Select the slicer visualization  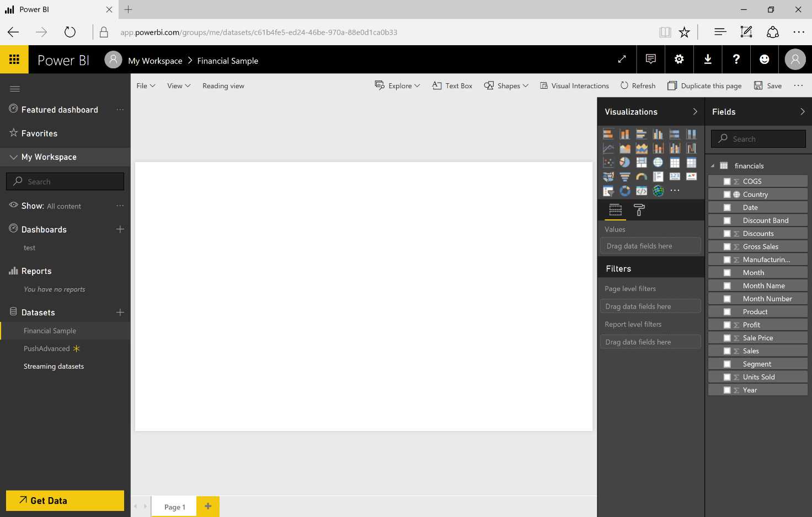click(x=608, y=190)
